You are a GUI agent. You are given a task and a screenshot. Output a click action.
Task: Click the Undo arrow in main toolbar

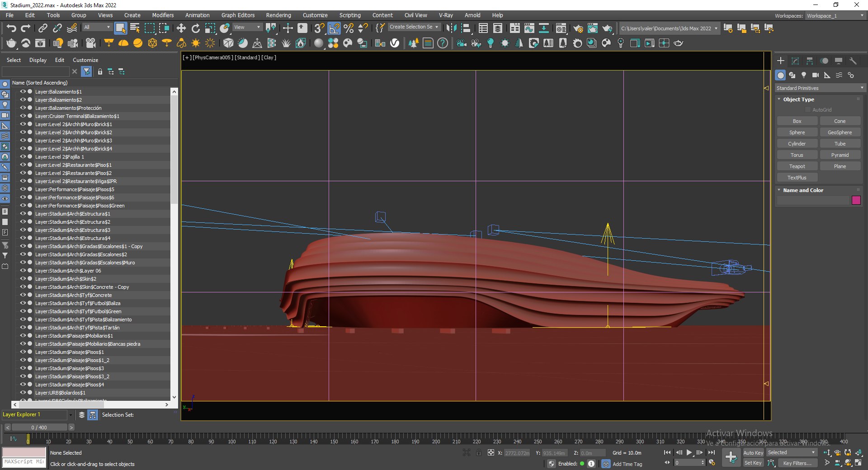[x=11, y=28]
